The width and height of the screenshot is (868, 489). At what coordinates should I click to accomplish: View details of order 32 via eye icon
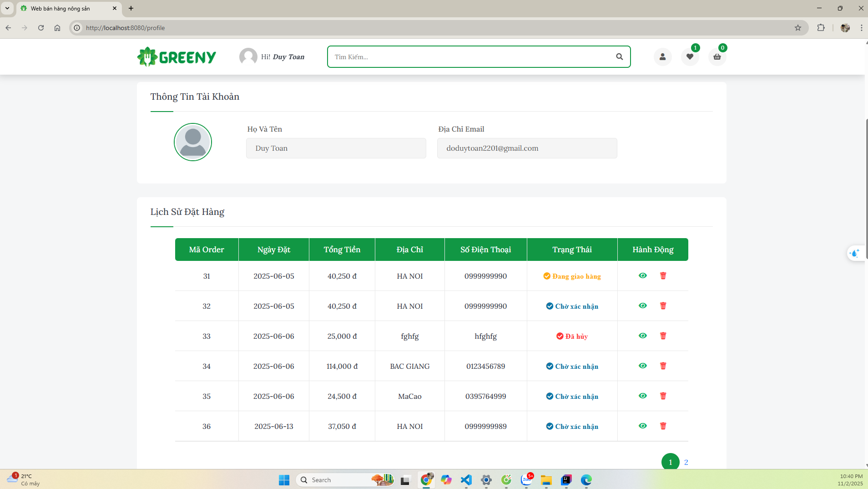[642, 306]
